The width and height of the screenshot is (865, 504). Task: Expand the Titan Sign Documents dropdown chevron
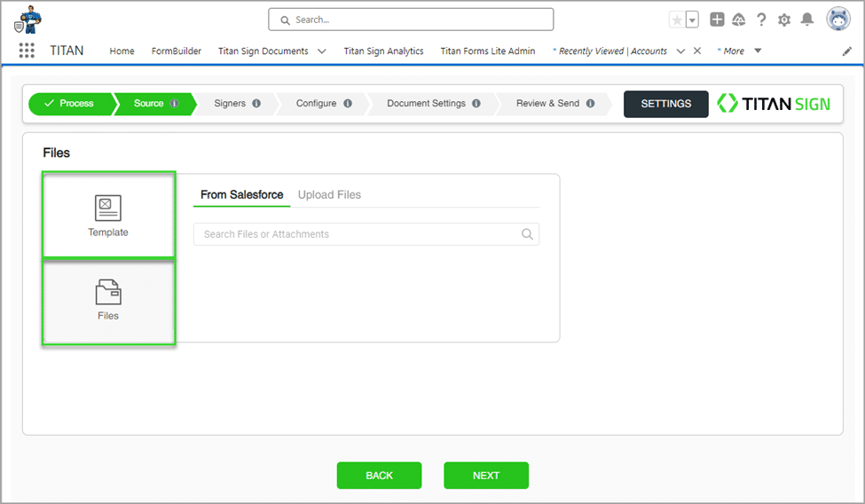pyautogui.click(x=321, y=51)
